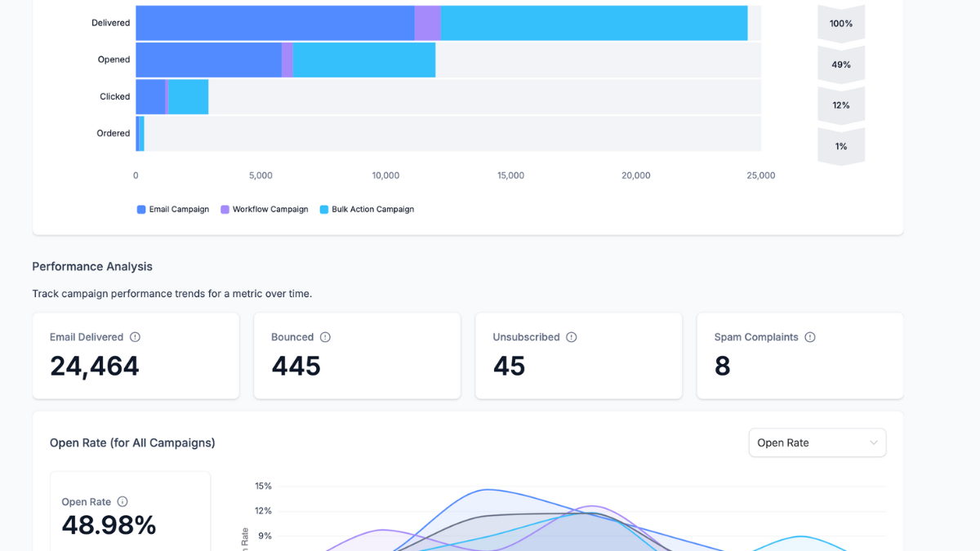Open the Unsubscribed info tooltip icon
The width and height of the screenshot is (980, 551).
point(572,337)
